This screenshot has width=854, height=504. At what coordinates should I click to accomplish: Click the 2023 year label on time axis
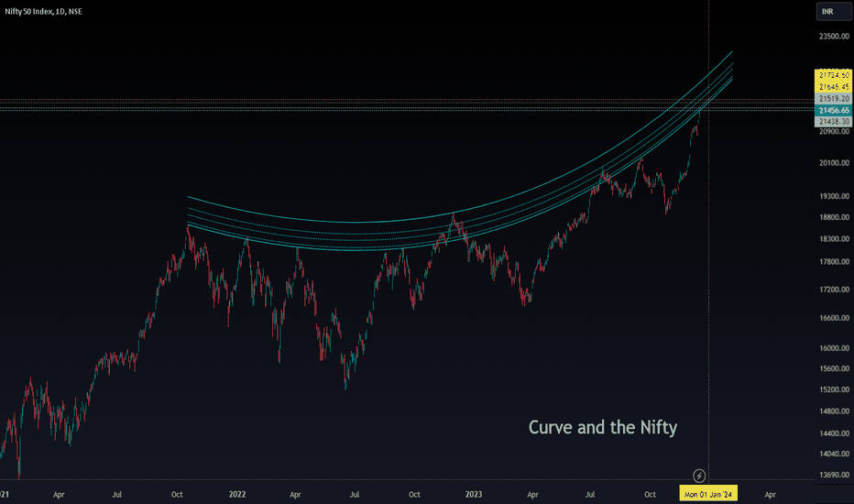[474, 495]
